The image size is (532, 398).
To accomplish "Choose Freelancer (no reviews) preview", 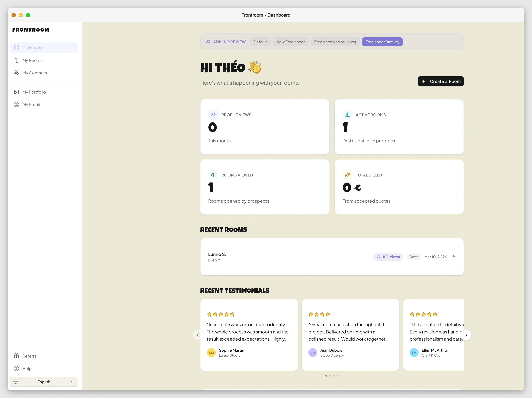I will 335,42.
